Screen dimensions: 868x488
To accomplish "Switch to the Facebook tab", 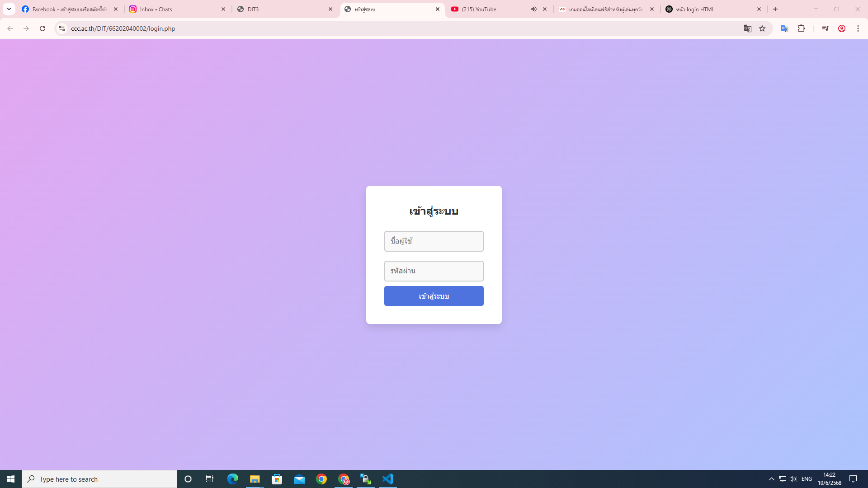I will 70,9.
